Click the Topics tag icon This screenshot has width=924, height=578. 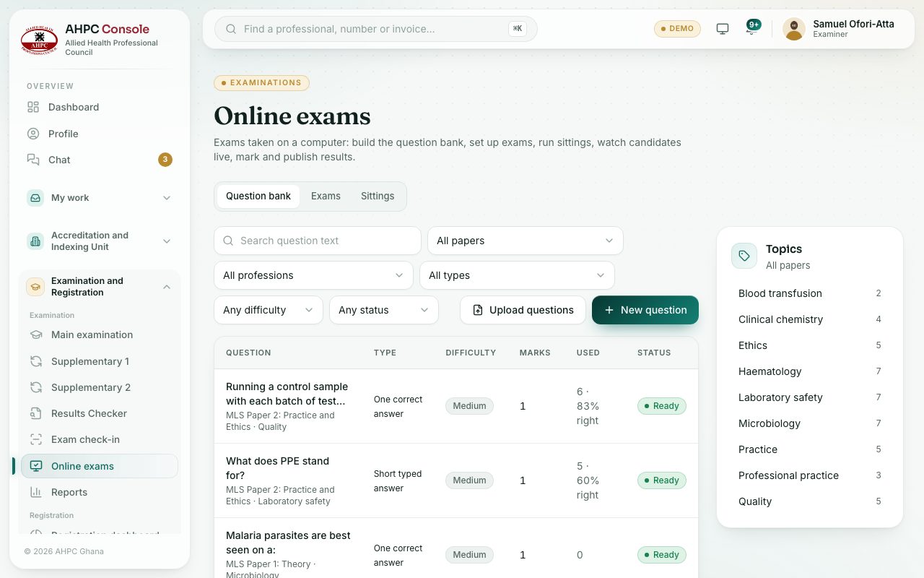(744, 256)
